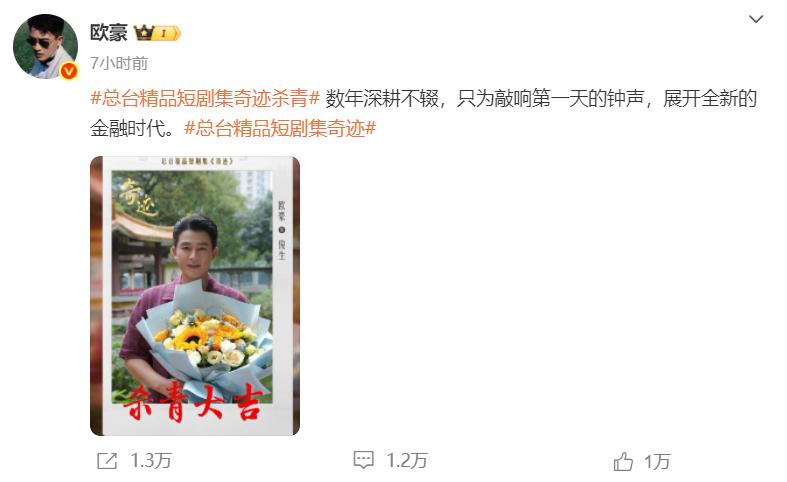The height and width of the screenshot is (482, 787).
Task: Click the vertical 欧豪 饰 段生 caption
Action: 282,230
